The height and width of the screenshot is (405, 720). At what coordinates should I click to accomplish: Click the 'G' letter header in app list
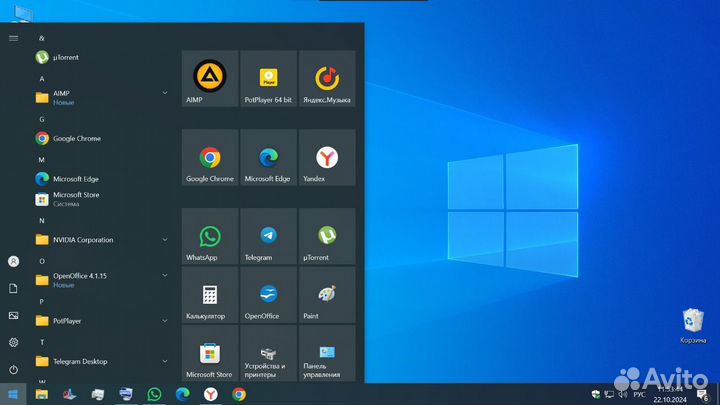(x=42, y=119)
